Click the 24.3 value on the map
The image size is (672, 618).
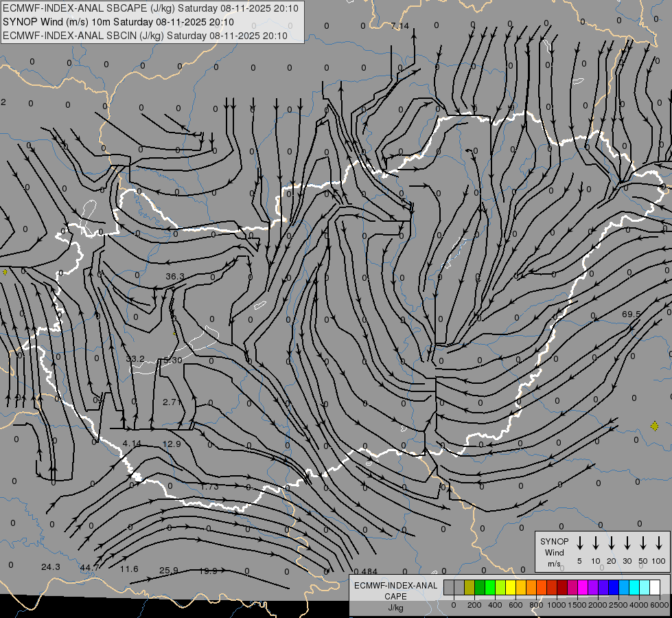coord(51,567)
